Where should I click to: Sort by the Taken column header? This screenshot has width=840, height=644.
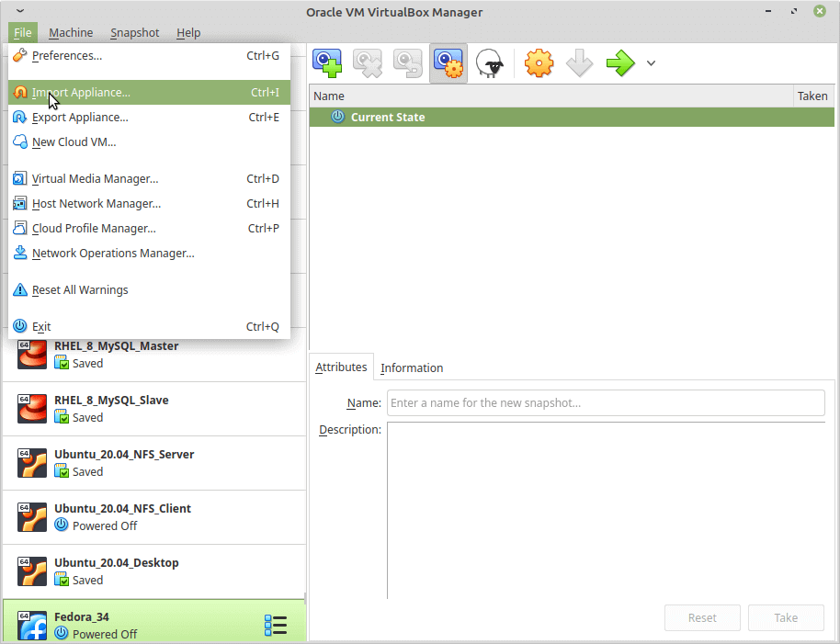click(813, 96)
